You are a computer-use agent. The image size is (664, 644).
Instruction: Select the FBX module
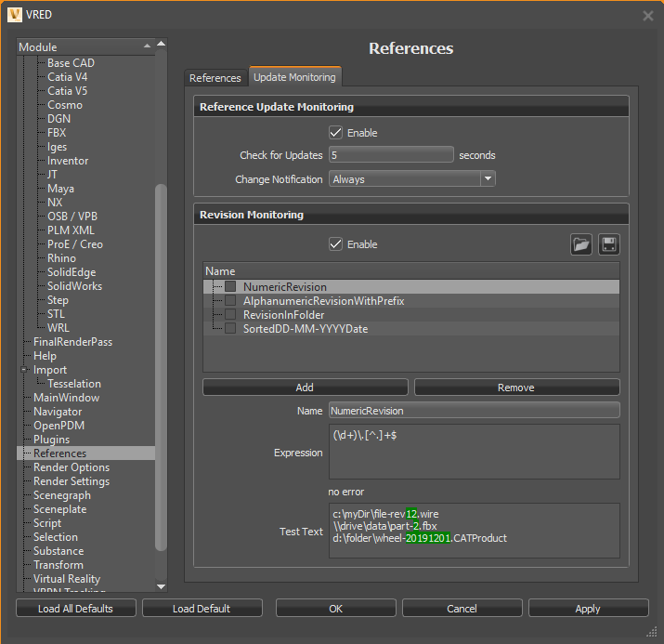[57, 133]
